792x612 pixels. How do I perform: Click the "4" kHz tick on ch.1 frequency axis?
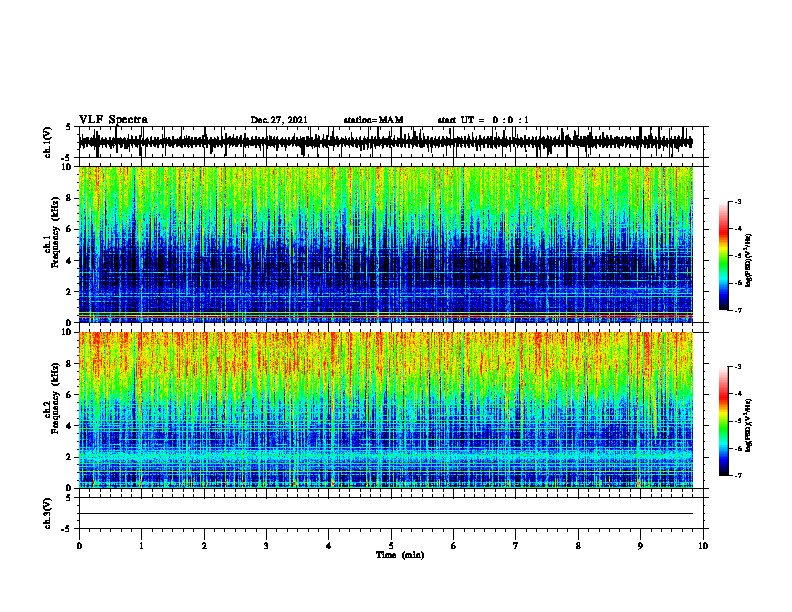pyautogui.click(x=70, y=261)
